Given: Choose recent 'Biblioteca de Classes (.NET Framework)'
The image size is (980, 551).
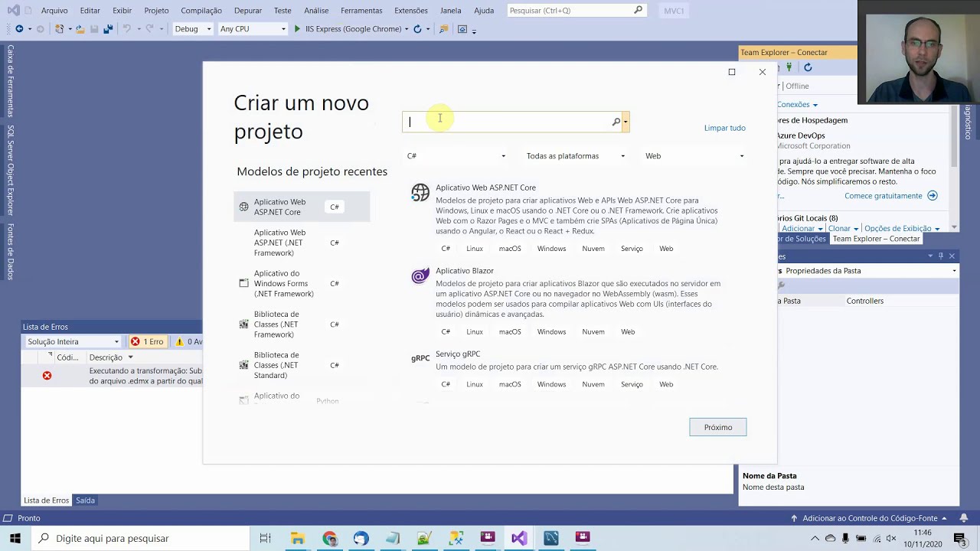Looking at the screenshot, I should (x=302, y=324).
